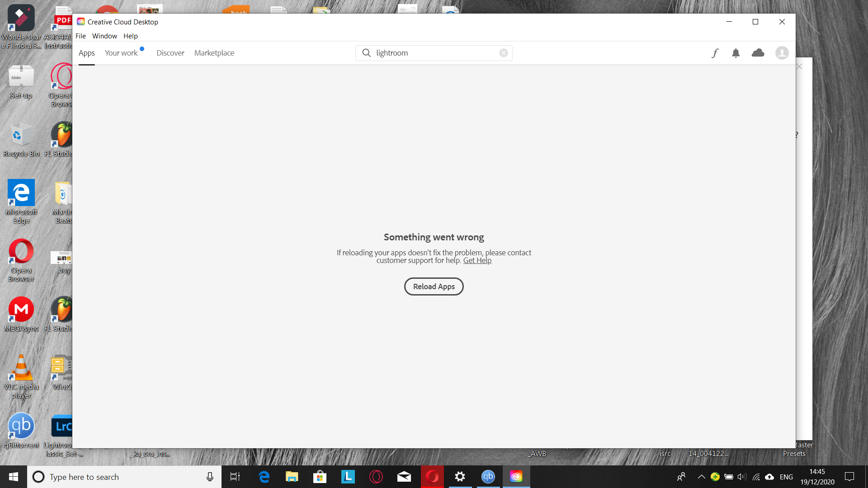Open Creative Cloud notifications panel
This screenshot has width=868, height=488.
[736, 52]
